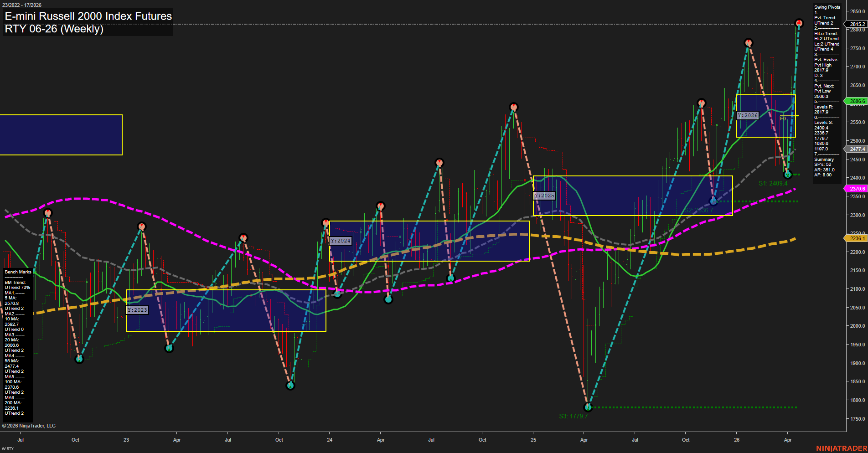Select the Y:2023 region label
The width and height of the screenshot is (868, 453).
click(x=137, y=310)
